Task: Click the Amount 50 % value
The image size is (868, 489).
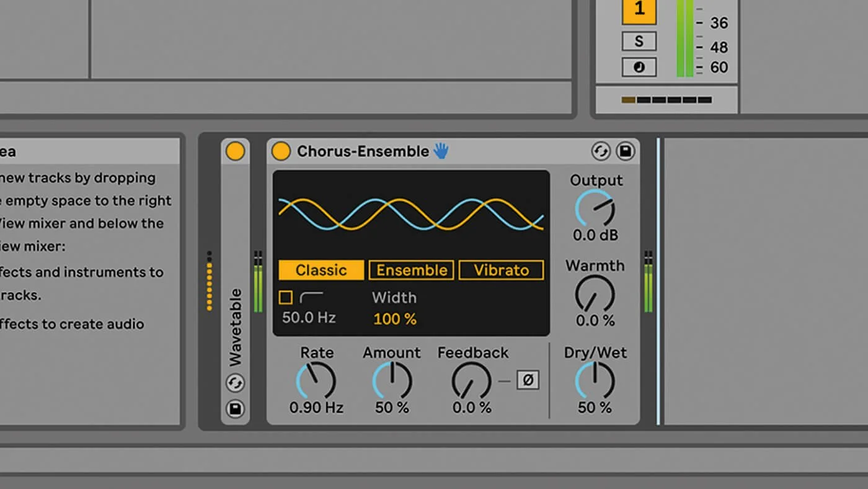Action: pyautogui.click(x=392, y=408)
